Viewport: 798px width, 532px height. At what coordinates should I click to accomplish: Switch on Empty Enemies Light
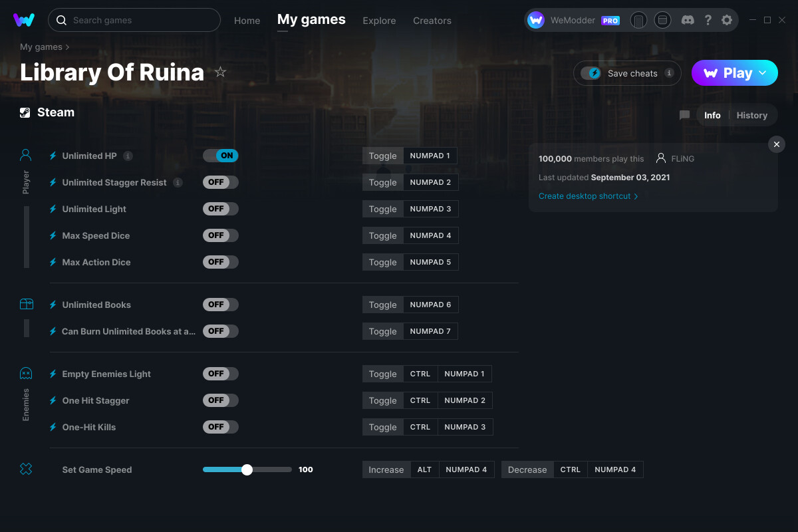click(x=221, y=374)
